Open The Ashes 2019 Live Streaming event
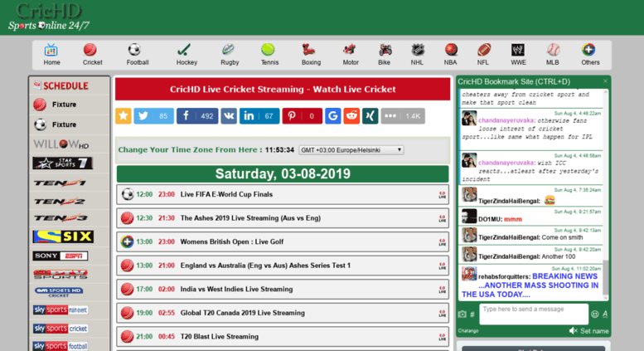 tap(283, 218)
